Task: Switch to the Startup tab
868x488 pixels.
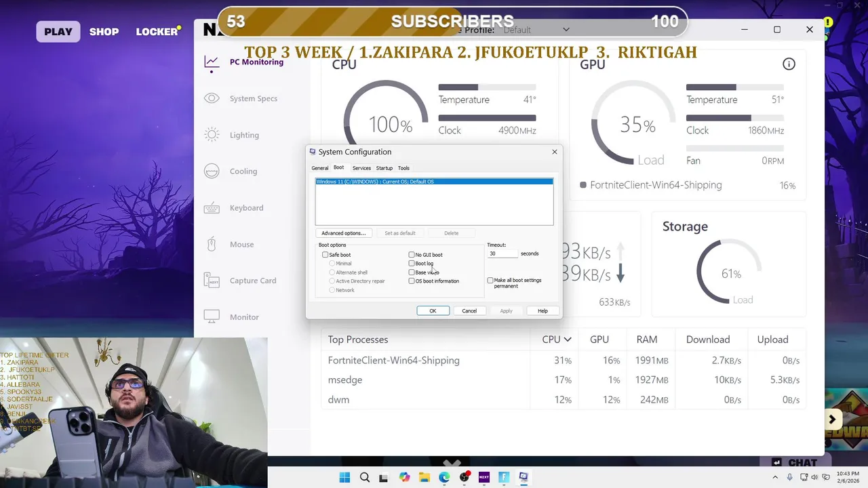Action: tap(384, 168)
